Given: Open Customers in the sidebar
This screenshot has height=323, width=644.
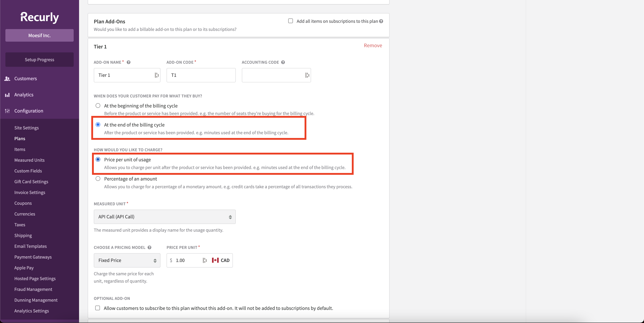Looking at the screenshot, I should click(26, 79).
